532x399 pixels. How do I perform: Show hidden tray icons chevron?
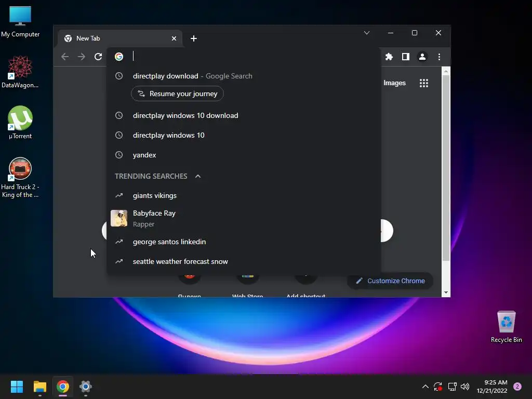pyautogui.click(x=425, y=387)
